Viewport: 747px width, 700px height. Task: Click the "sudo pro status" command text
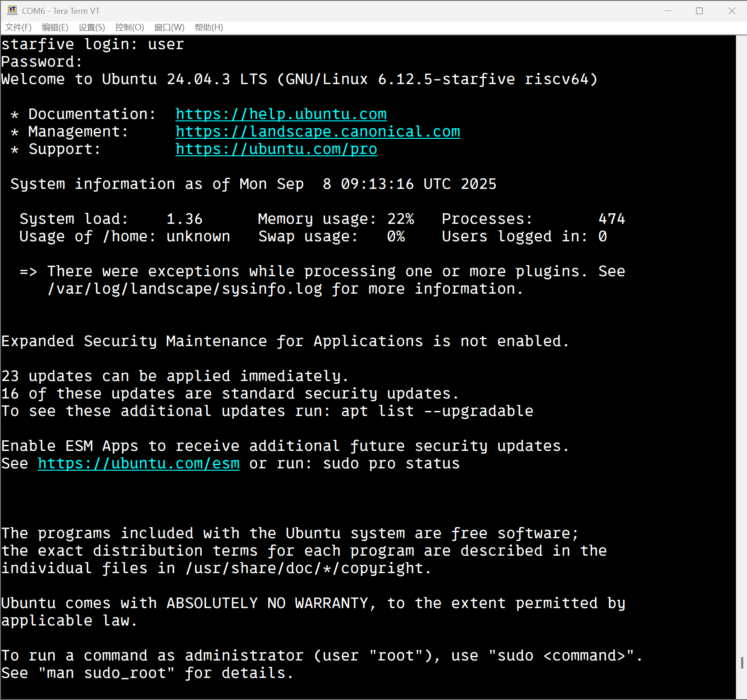(391, 463)
